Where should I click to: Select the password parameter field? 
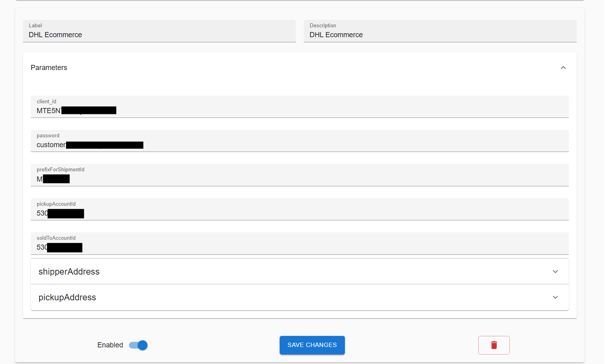pyautogui.click(x=299, y=145)
